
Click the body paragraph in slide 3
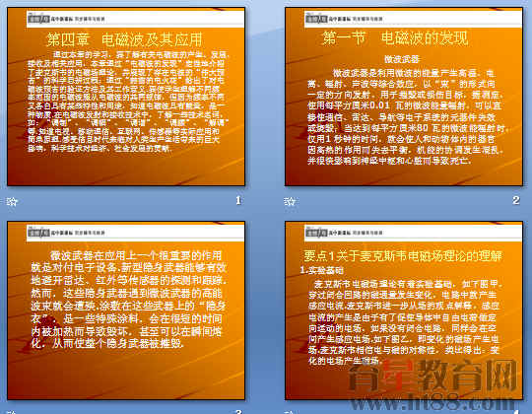click(128, 300)
